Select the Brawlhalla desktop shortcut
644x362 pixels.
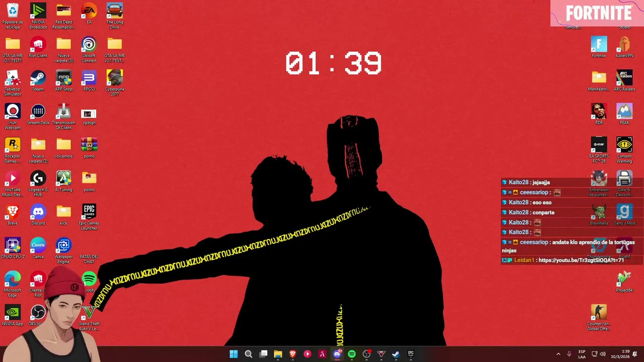point(599,215)
